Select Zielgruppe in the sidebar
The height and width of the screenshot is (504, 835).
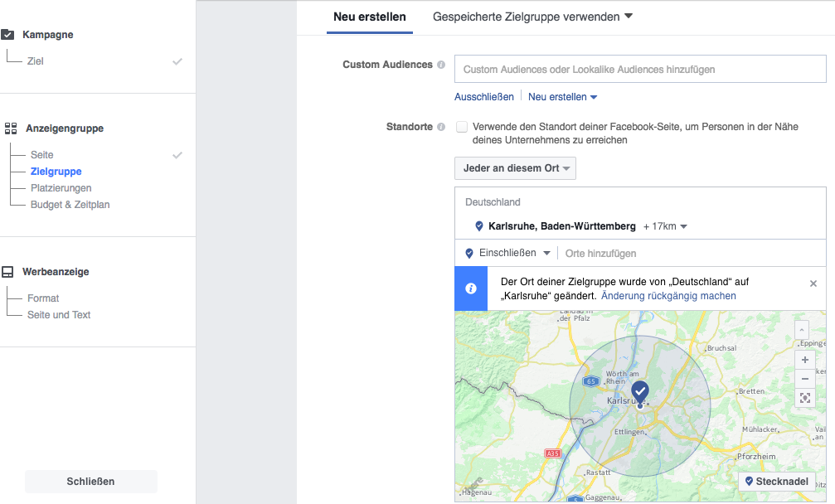click(x=56, y=172)
